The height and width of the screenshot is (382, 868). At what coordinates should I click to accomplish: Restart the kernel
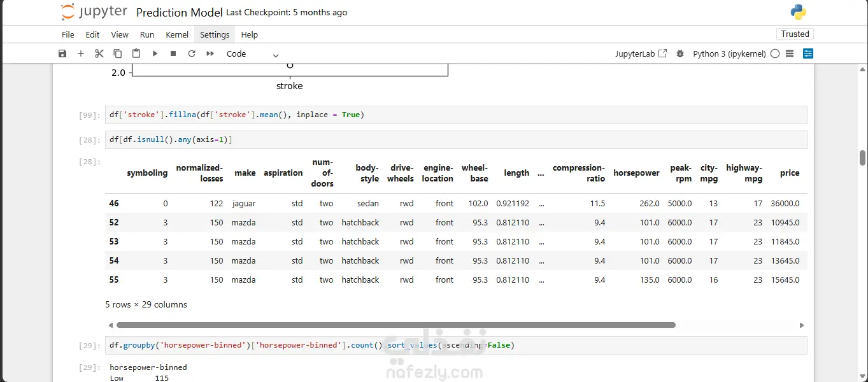point(192,53)
